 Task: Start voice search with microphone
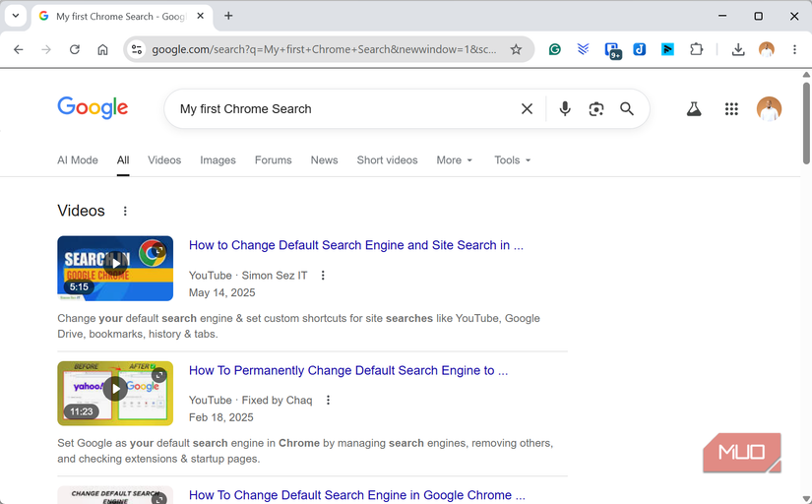pyautogui.click(x=565, y=109)
